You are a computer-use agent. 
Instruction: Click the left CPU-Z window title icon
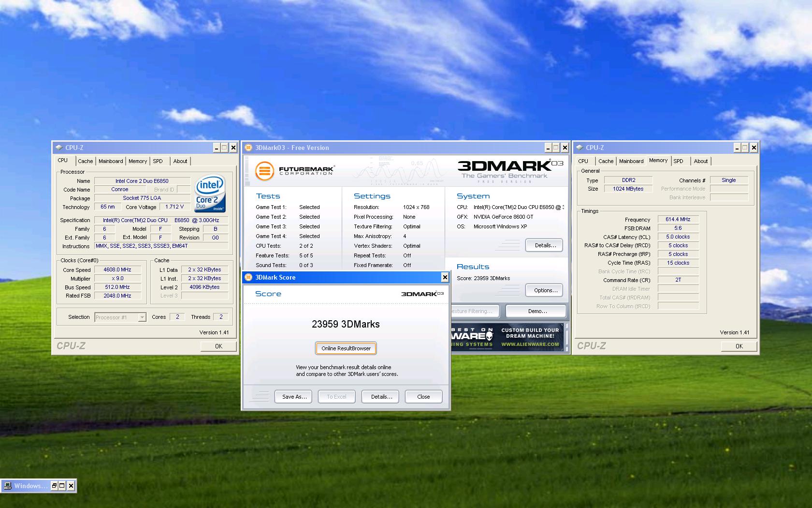[59, 148]
